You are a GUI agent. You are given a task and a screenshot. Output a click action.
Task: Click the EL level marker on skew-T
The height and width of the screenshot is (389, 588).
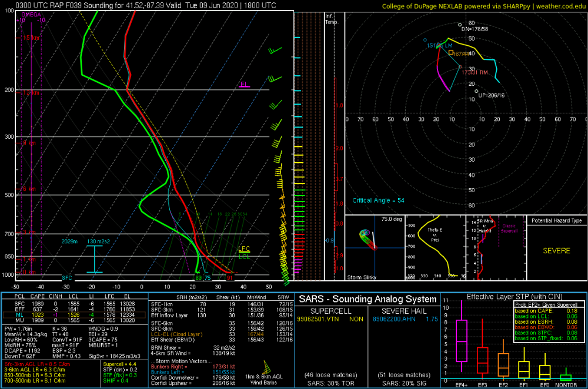(x=244, y=85)
